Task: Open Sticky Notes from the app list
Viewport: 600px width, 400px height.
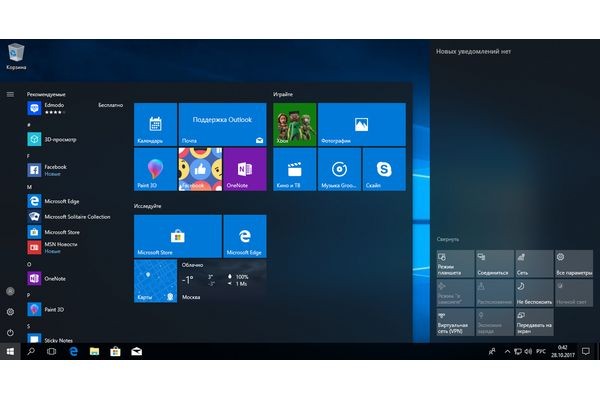Action: click(x=75, y=338)
